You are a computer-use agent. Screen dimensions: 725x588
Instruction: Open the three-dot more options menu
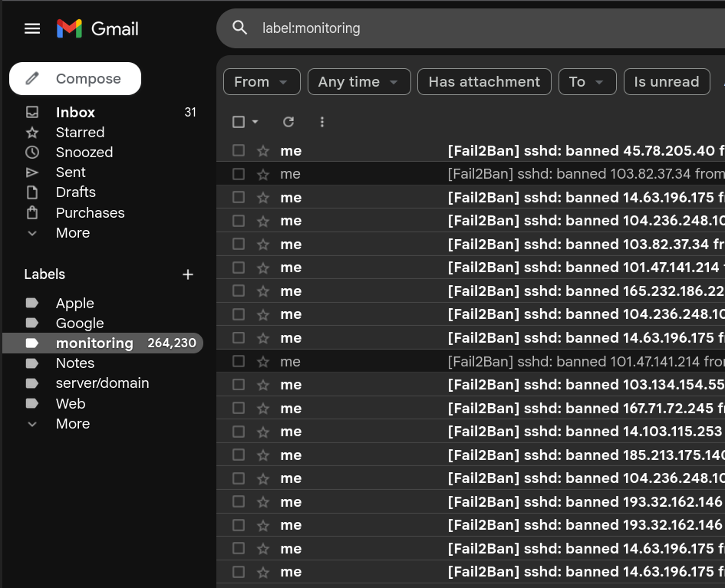[322, 122]
